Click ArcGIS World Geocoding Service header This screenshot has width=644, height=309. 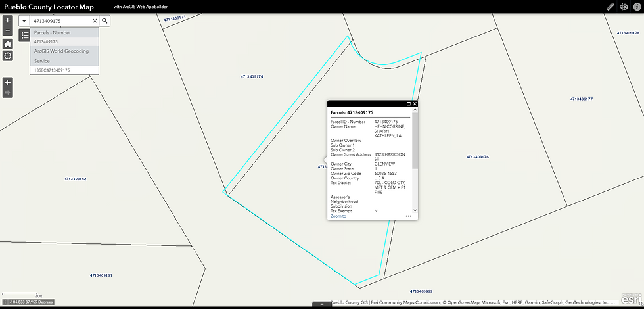64,56
